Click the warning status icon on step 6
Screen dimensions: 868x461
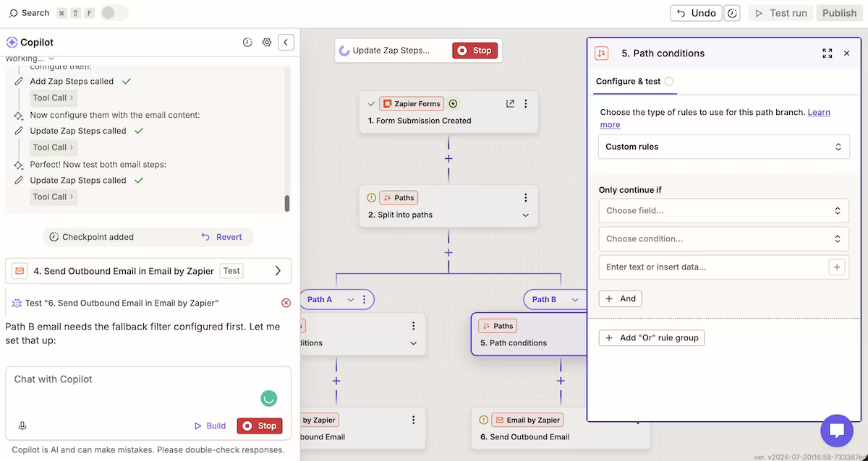click(x=484, y=420)
